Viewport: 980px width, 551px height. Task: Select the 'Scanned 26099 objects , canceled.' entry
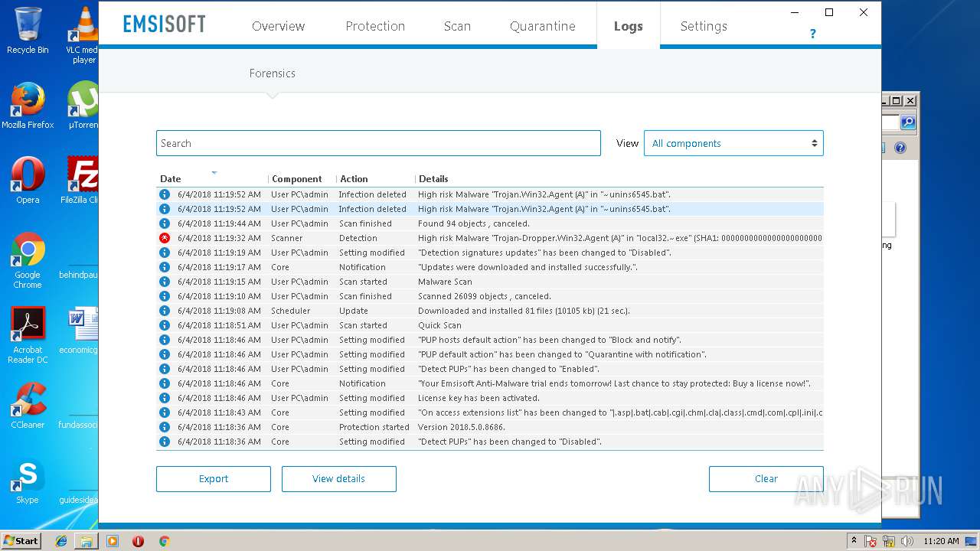[x=490, y=296]
